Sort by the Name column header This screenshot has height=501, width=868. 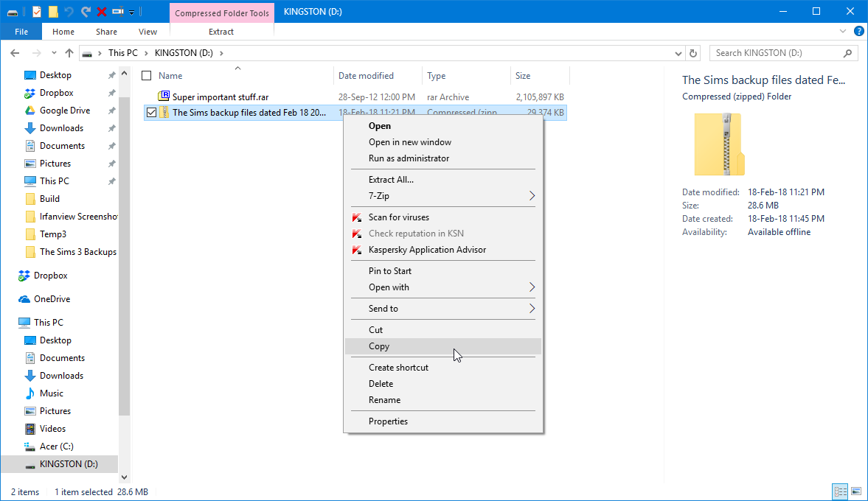tap(170, 76)
